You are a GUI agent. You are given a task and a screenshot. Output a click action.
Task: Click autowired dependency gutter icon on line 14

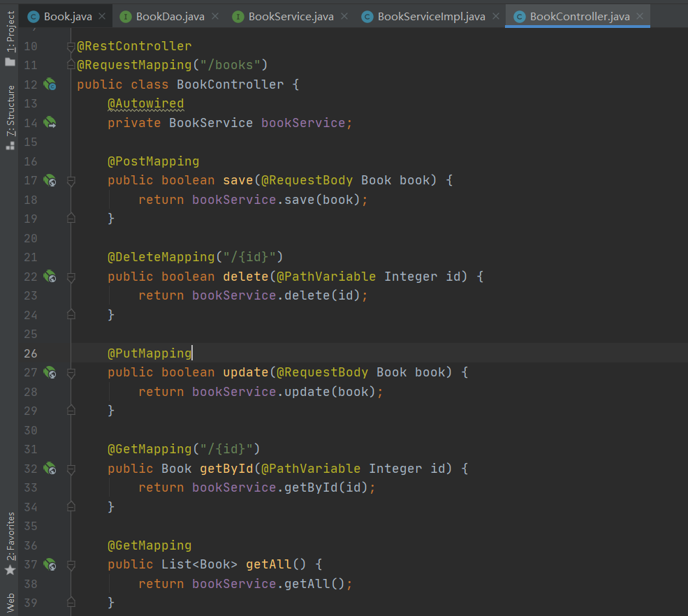click(50, 122)
